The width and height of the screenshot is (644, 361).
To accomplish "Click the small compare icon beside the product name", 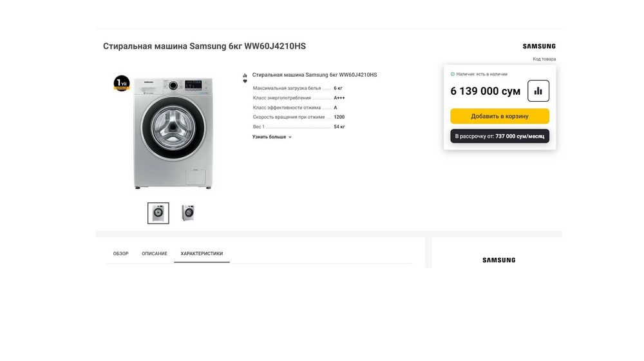I will pyautogui.click(x=245, y=75).
